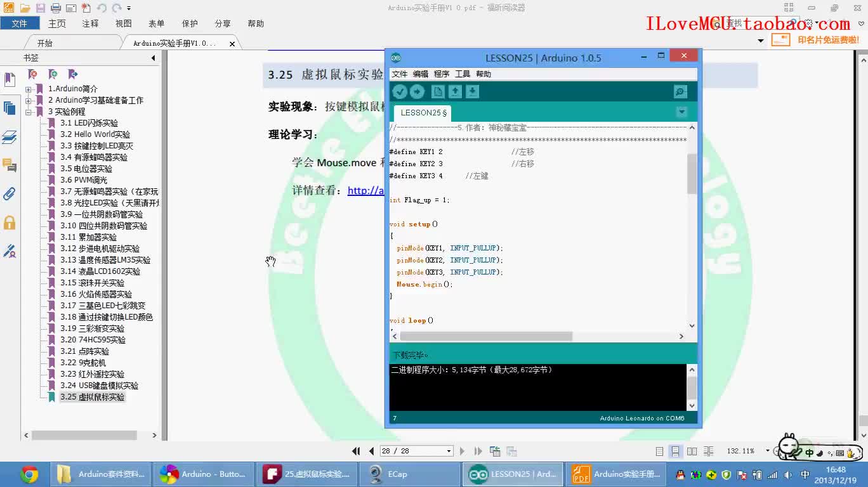Open bookmark 3.24 USB键盘模拟实验

(99, 386)
